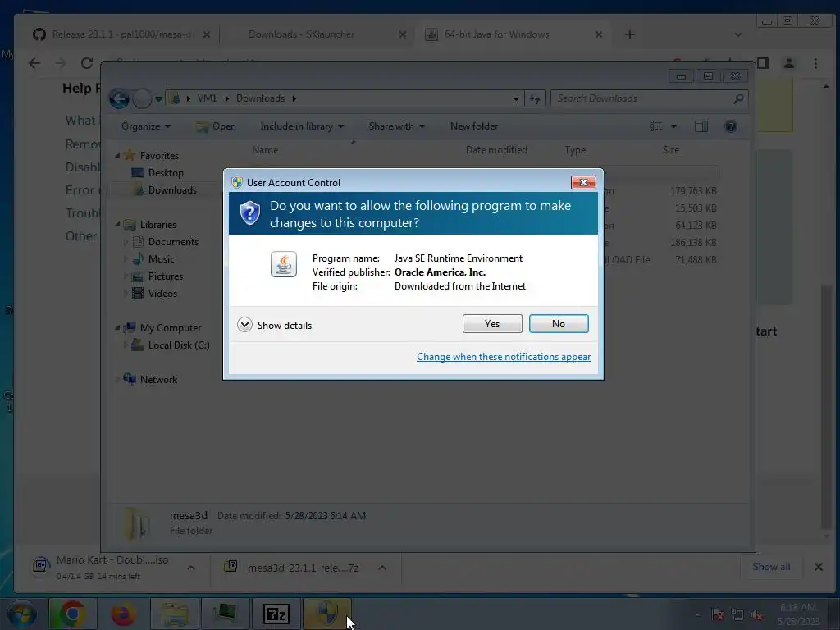The height and width of the screenshot is (630, 840).
Task: Click Chrome icon in taskbar
Action: (x=72, y=614)
